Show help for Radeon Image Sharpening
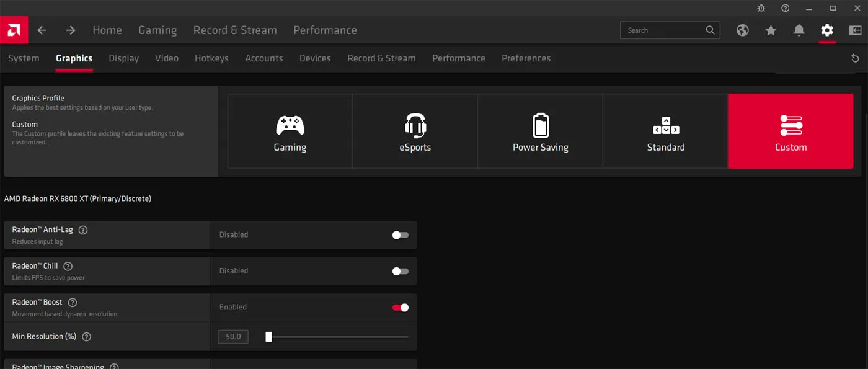868x369 pixels. tap(114, 366)
